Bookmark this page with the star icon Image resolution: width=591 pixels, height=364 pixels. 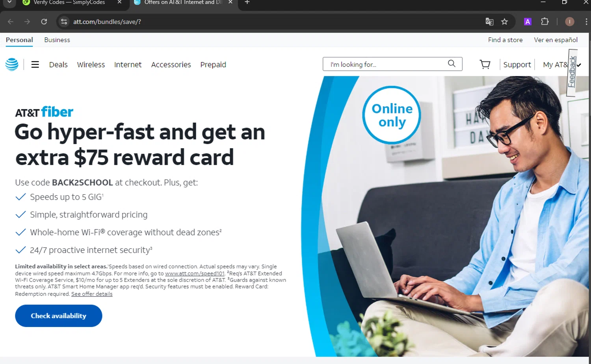tap(504, 22)
